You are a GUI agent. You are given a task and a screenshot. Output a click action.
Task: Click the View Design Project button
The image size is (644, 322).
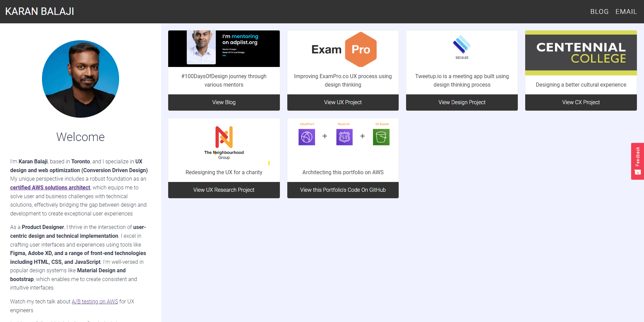coord(462,102)
